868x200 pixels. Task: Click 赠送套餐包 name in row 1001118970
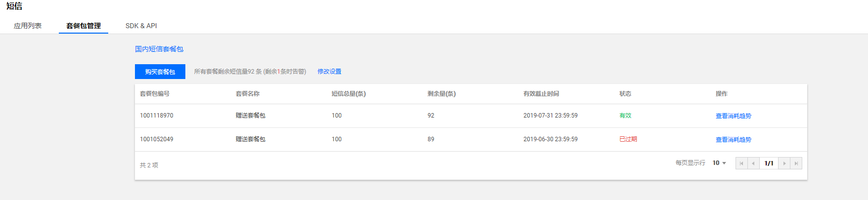[251, 116]
